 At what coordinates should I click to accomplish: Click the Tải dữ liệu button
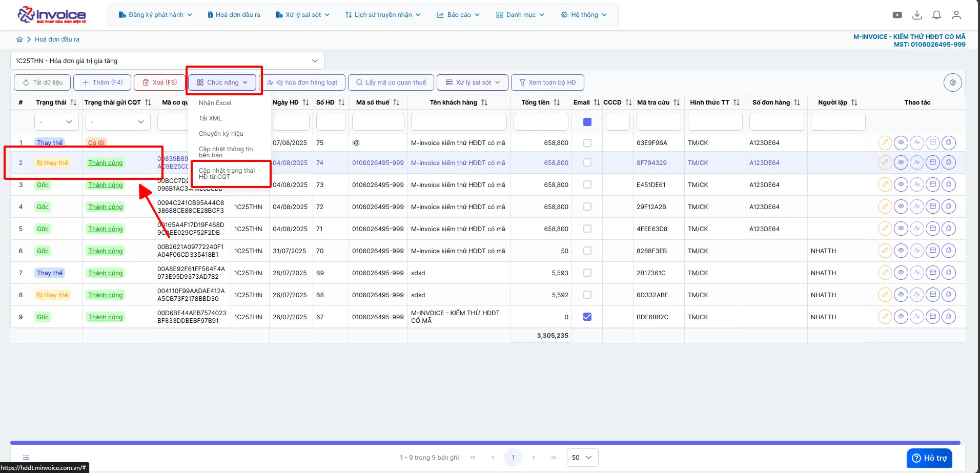[43, 83]
